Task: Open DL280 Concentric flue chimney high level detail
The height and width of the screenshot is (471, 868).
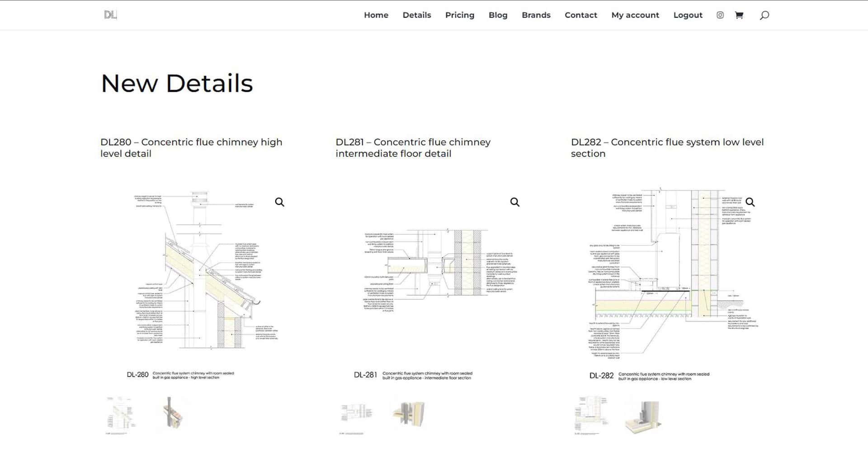Action: pyautogui.click(x=191, y=147)
